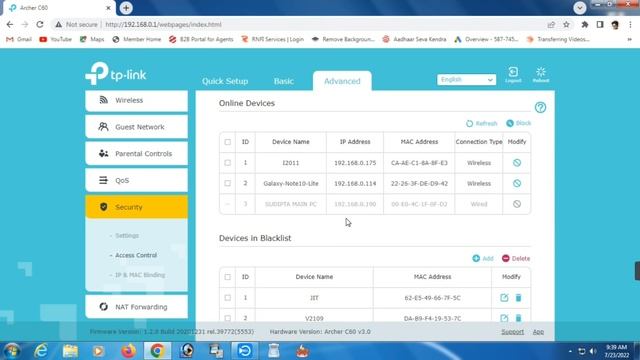Show more bookmarks chevron
Image resolution: width=640 pixels, height=360 pixels.
coord(629,39)
